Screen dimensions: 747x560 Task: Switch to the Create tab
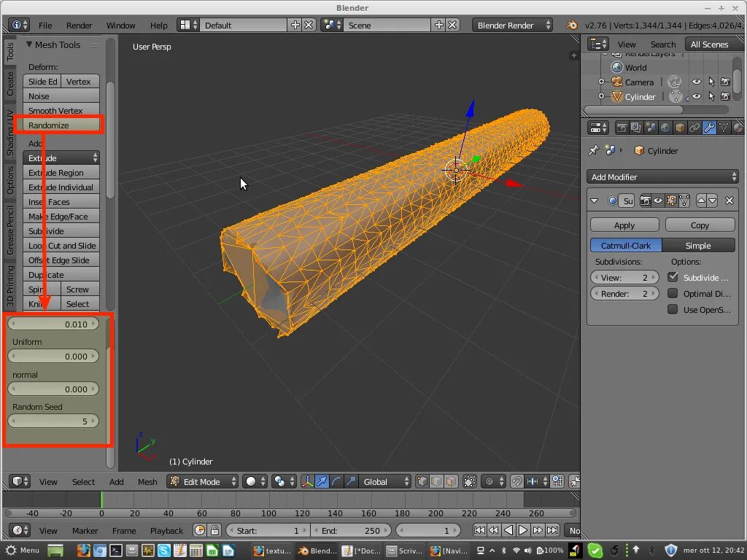tap(10, 83)
